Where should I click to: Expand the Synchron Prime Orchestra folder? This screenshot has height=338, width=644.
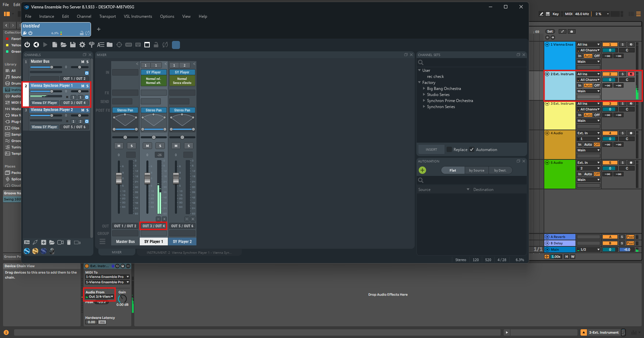click(x=424, y=101)
